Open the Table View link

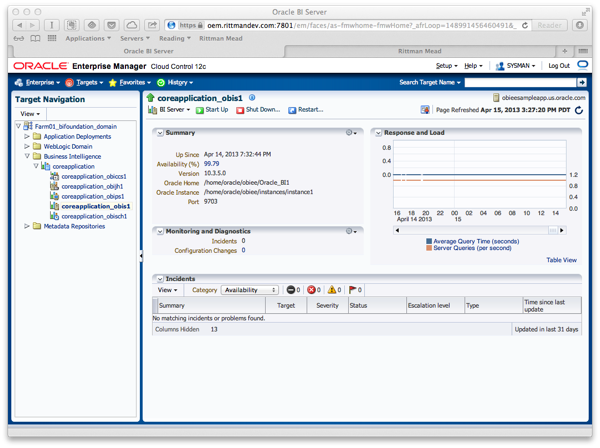coord(561,260)
